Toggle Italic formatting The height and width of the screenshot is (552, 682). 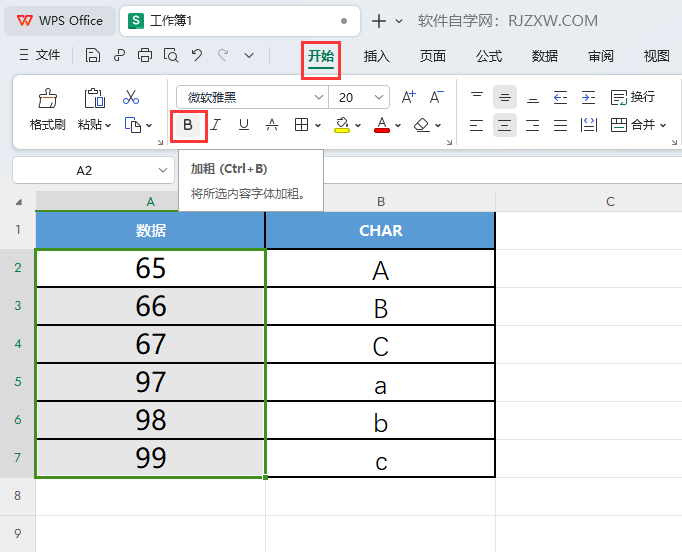[216, 125]
